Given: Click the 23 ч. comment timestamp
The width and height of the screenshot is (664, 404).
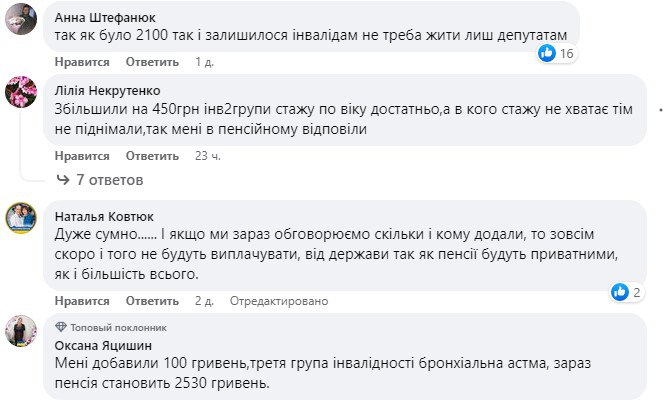Looking at the screenshot, I should coord(207,157).
